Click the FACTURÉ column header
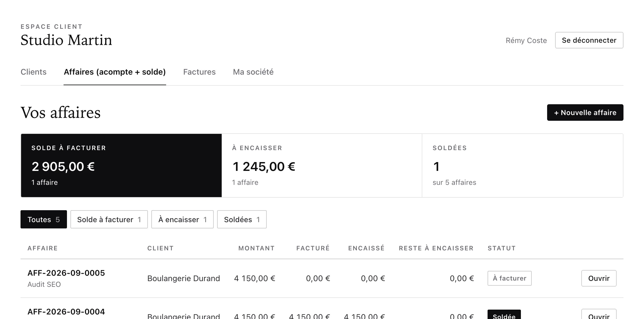The image size is (644, 319). [313, 248]
